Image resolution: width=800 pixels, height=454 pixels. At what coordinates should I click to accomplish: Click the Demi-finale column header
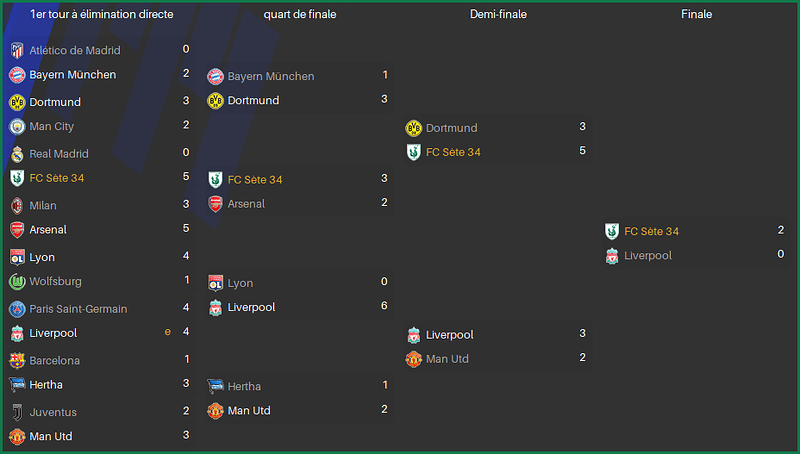pyautogui.click(x=498, y=14)
